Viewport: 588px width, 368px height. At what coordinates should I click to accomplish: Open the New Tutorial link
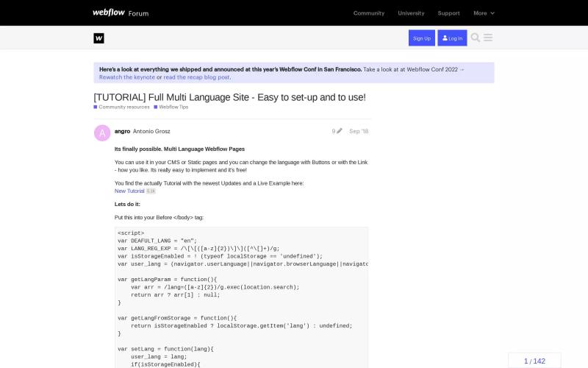click(129, 191)
